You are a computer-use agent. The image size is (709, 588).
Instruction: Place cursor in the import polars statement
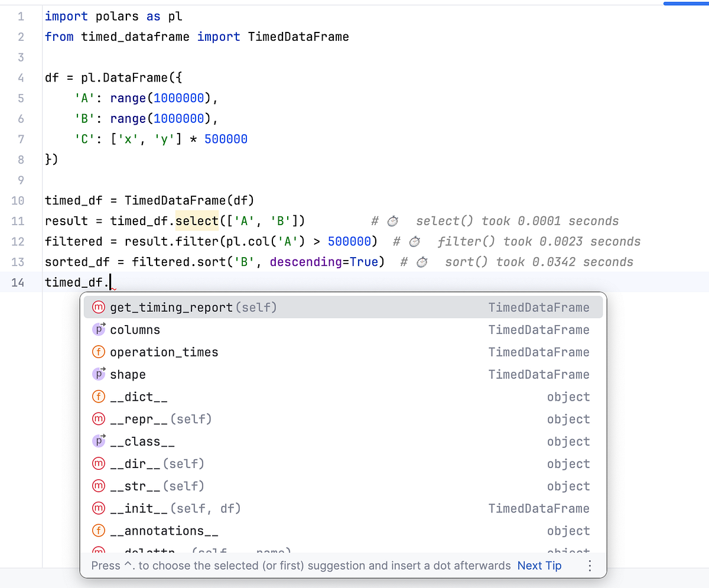(89, 16)
